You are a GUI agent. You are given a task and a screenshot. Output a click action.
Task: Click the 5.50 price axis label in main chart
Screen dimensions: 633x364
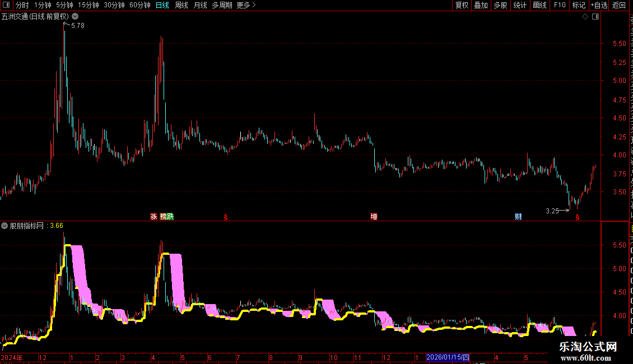click(619, 44)
